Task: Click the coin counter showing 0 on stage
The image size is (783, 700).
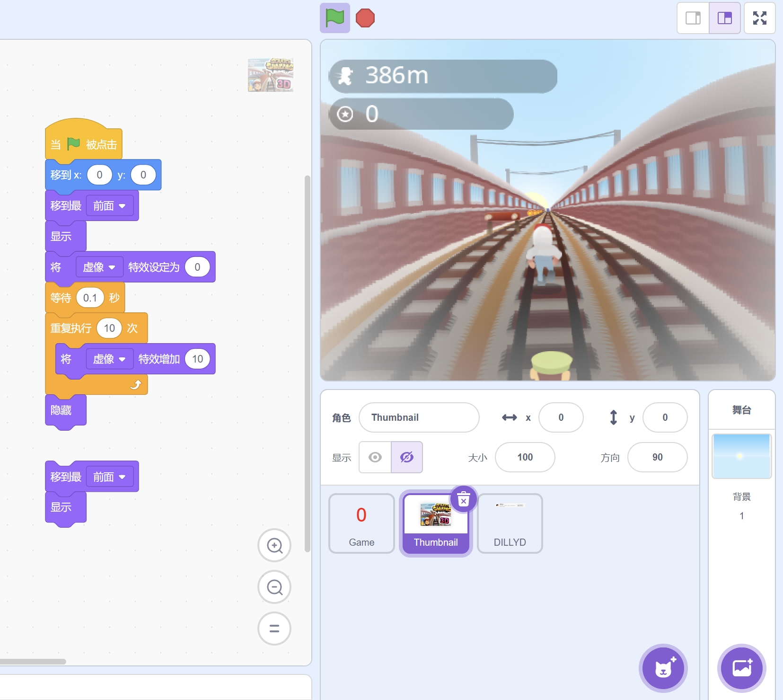Action: point(421,114)
